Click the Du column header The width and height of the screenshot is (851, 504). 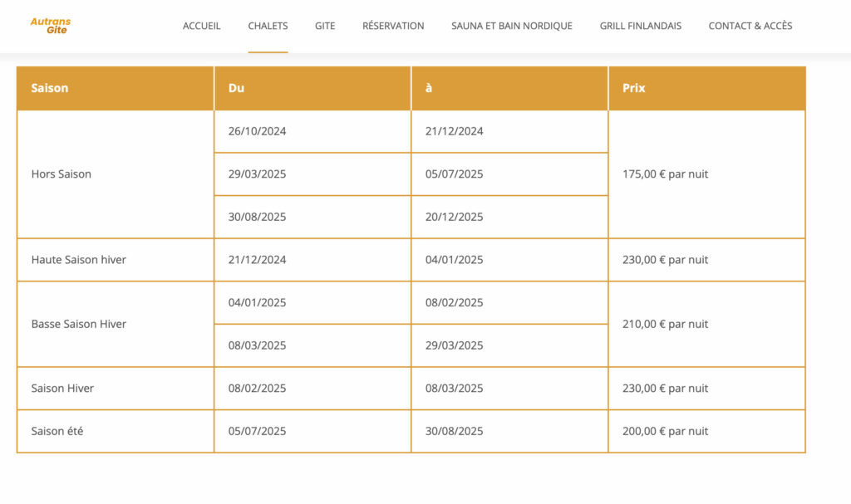click(x=236, y=88)
